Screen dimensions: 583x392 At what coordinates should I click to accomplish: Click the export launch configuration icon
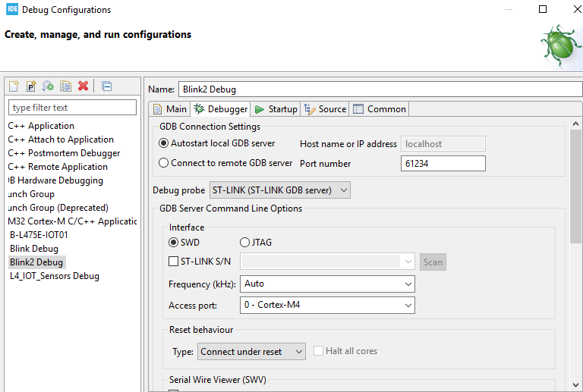(48, 86)
